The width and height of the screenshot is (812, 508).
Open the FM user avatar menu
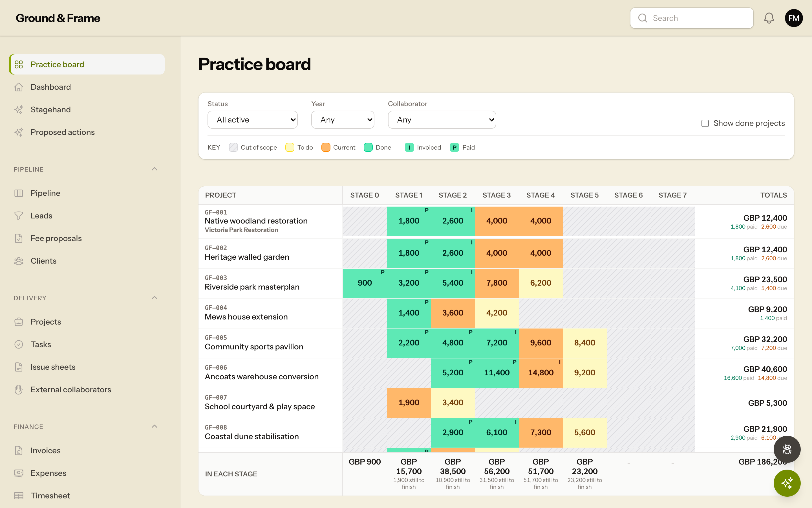tap(794, 18)
